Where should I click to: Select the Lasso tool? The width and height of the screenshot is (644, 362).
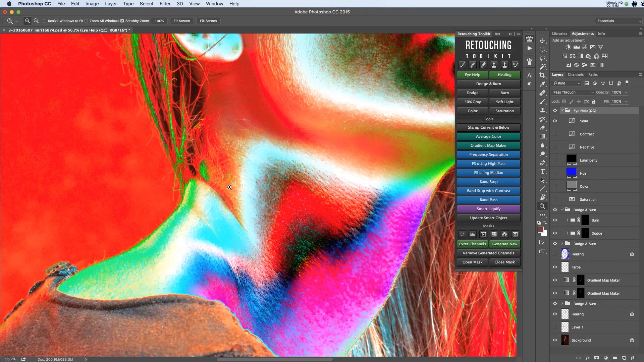point(542,58)
